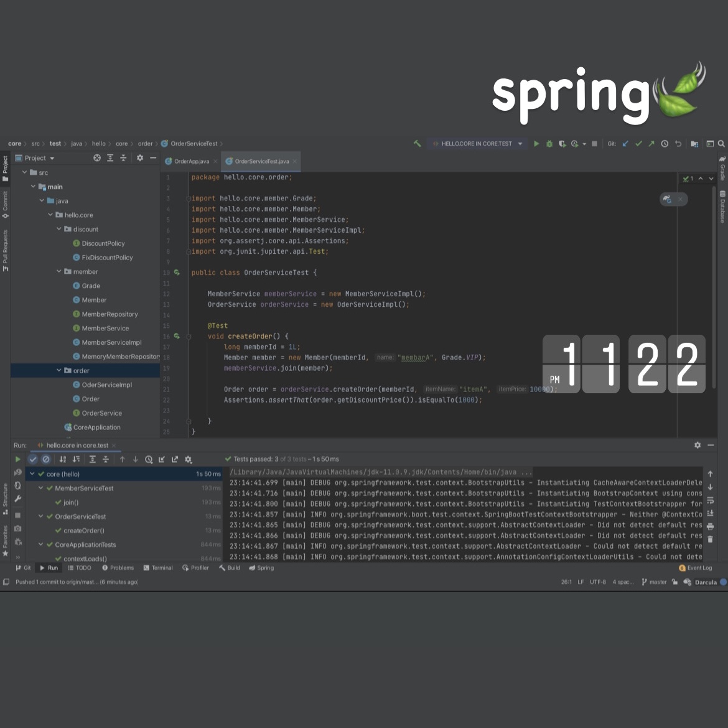728x728 pixels.
Task: Toggle Show Passed tests checkmark filter
Action: pos(32,459)
